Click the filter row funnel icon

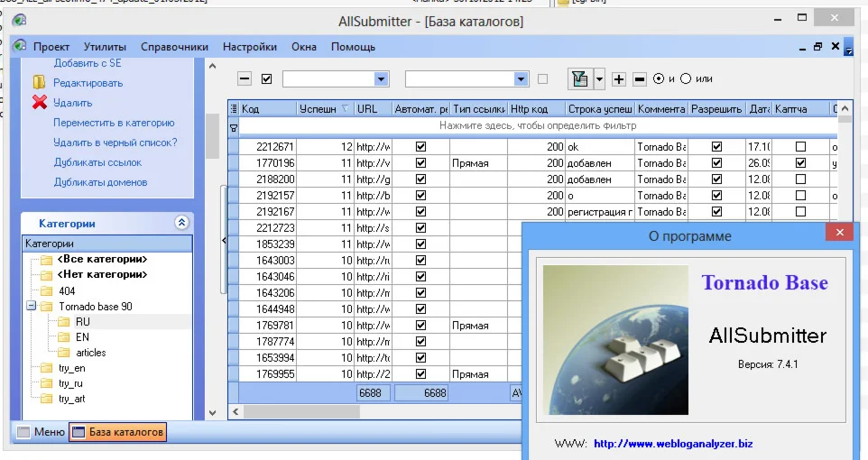[234, 127]
